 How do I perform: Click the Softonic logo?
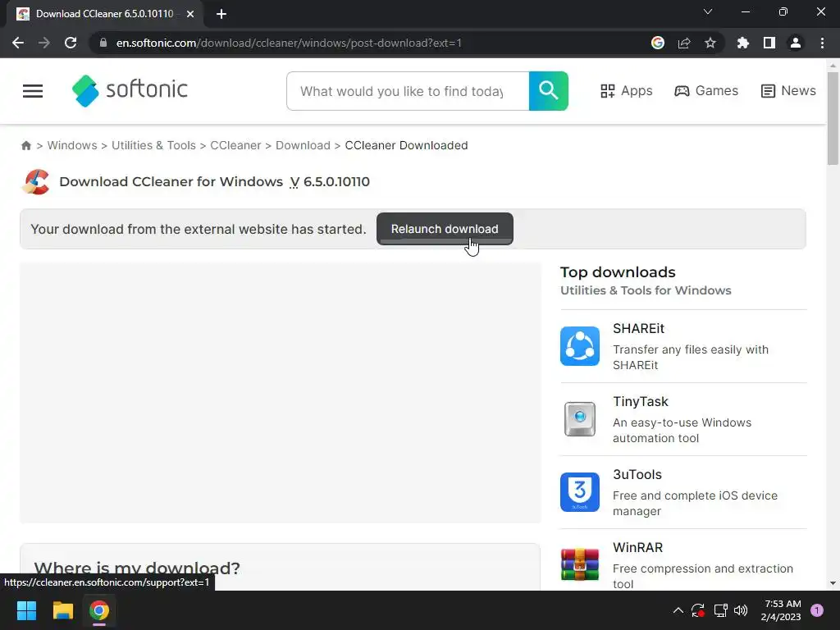pyautogui.click(x=130, y=90)
